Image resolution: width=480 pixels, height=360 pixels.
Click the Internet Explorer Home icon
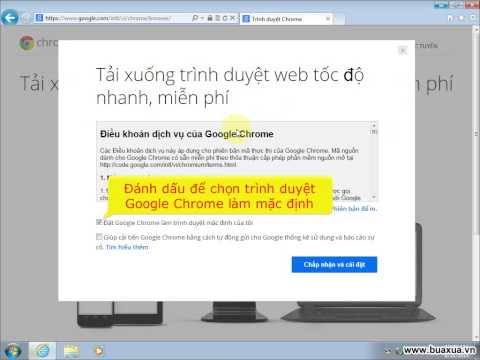451,18
